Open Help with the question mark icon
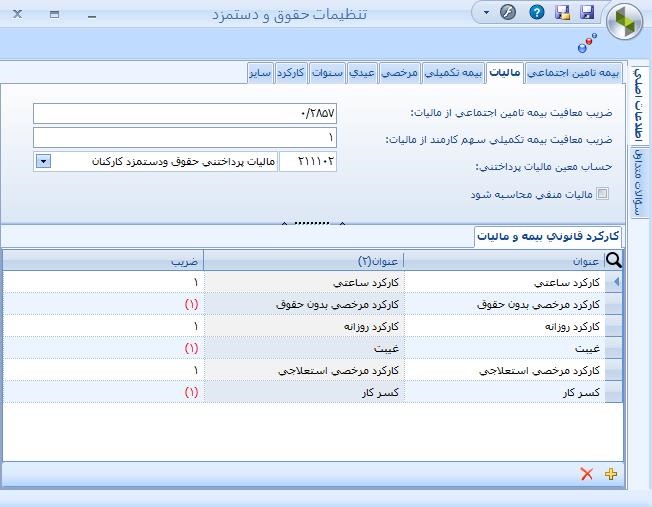Viewport: 652px width, 507px height. (x=537, y=13)
